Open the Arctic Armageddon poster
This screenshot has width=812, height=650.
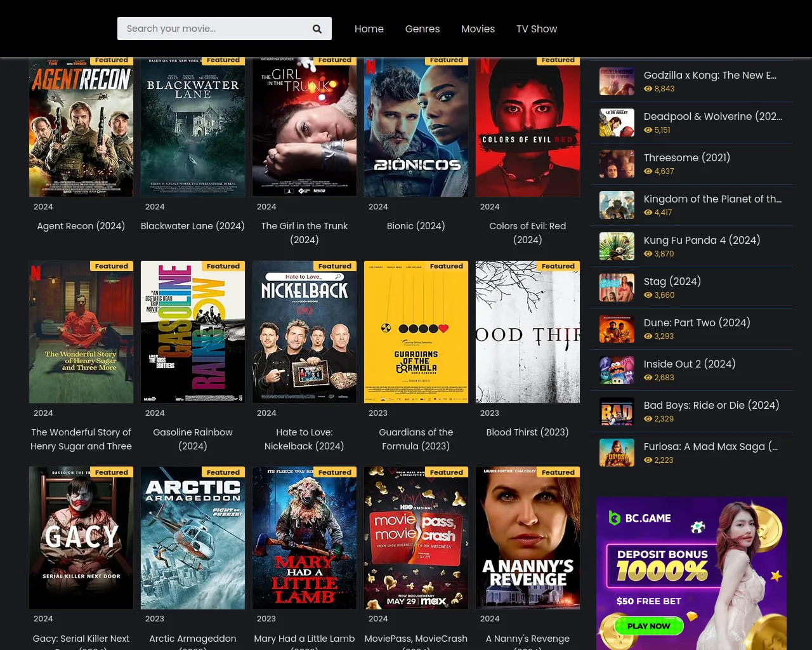(x=193, y=538)
